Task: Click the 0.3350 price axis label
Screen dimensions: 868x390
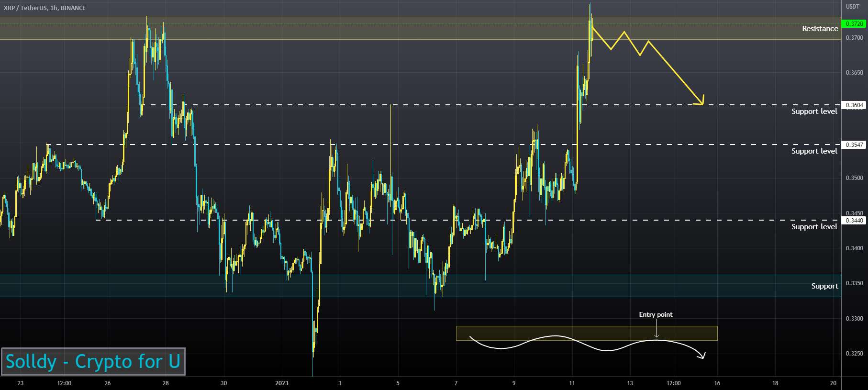Action: pos(854,283)
